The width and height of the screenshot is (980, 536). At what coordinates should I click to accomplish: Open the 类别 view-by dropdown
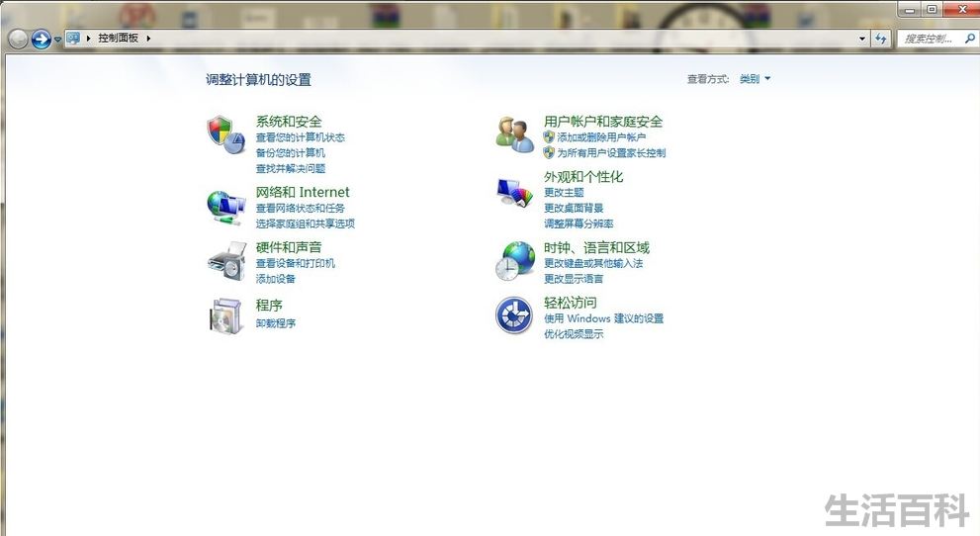[x=755, y=79]
